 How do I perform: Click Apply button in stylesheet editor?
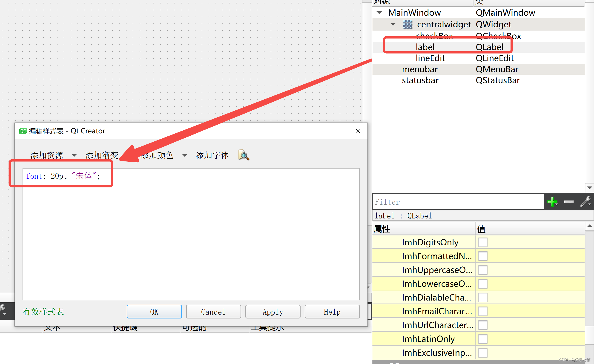click(x=272, y=312)
